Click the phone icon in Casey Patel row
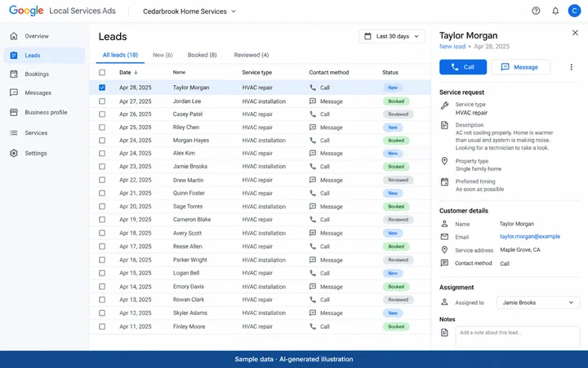 [x=313, y=114]
